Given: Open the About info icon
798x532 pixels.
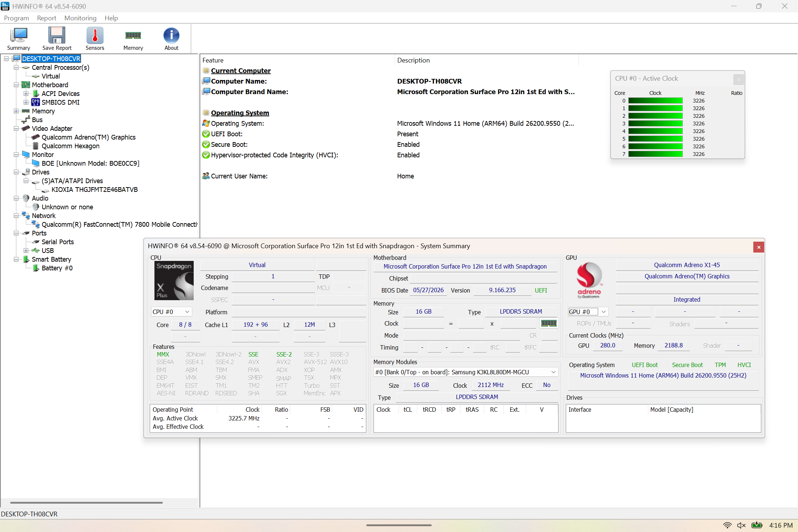Looking at the screenshot, I should pyautogui.click(x=171, y=39).
